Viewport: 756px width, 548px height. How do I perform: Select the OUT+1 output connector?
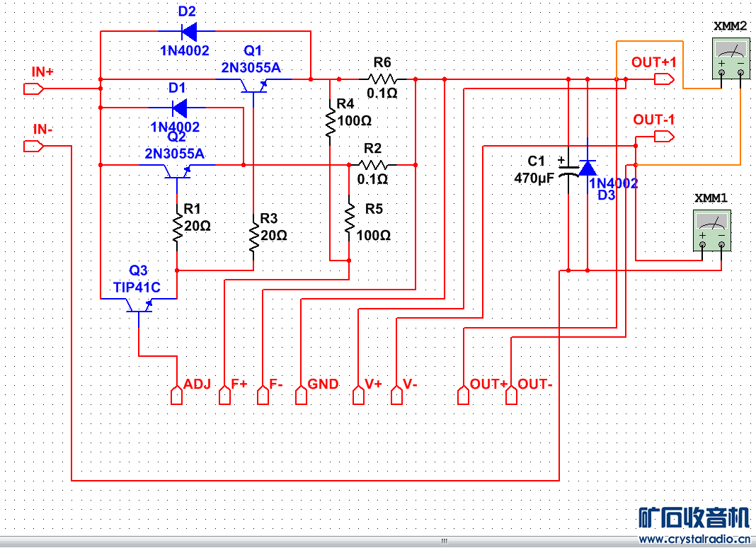pos(665,79)
